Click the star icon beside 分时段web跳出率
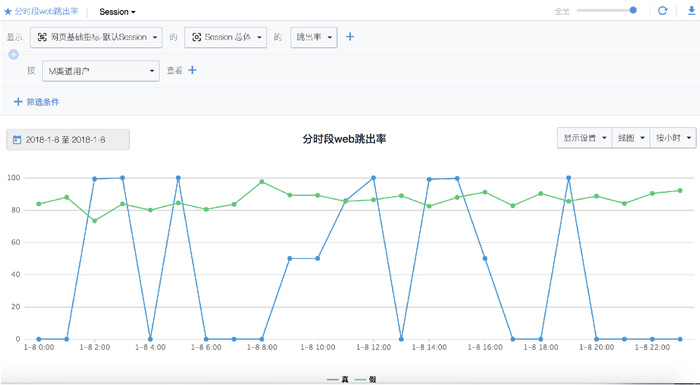Viewport: 700px width, 385px height. click(8, 12)
